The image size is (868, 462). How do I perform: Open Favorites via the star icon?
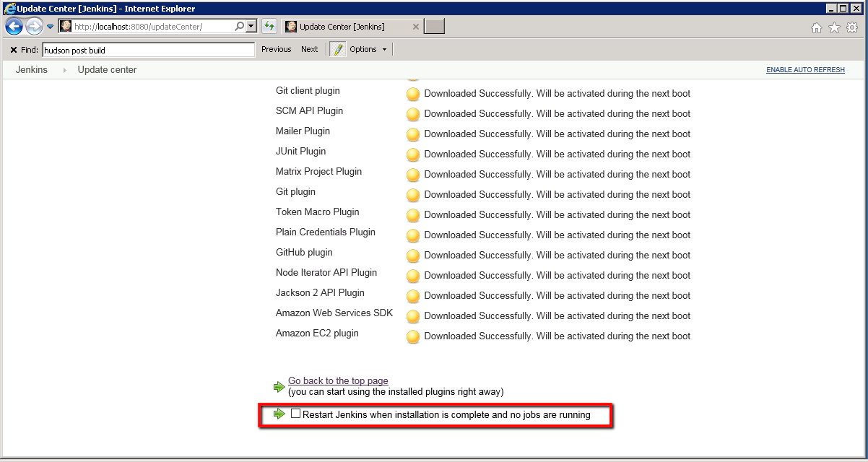(x=834, y=27)
